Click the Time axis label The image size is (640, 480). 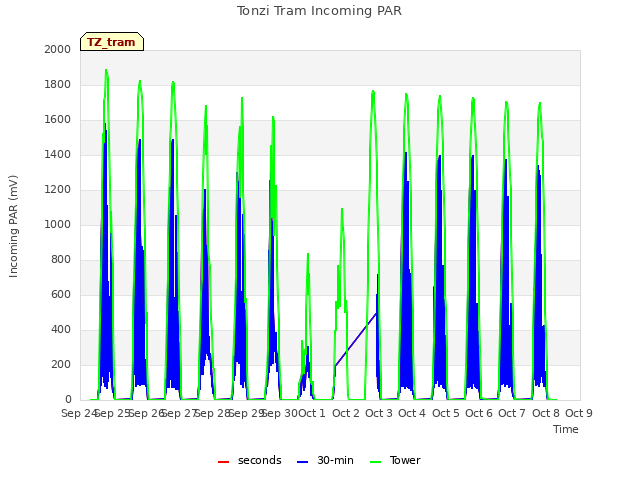[566, 429]
